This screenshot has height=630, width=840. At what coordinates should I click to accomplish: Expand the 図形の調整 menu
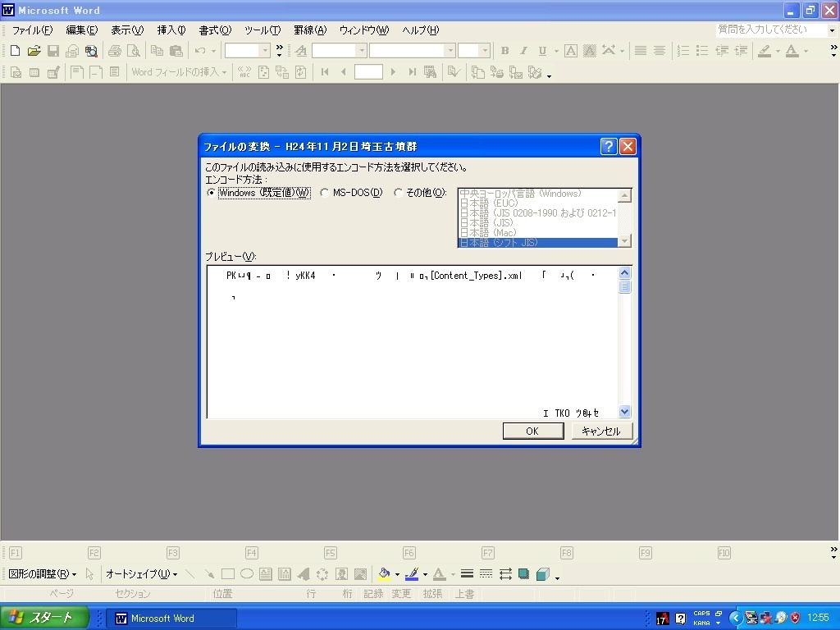tap(43, 574)
